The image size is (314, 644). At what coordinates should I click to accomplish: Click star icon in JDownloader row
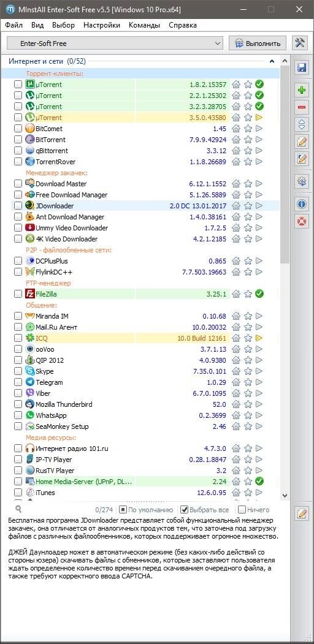click(248, 206)
